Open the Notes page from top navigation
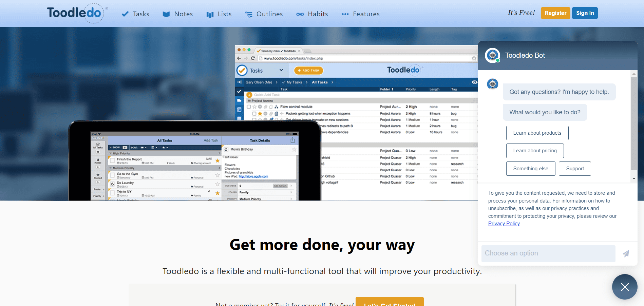The width and height of the screenshot is (644, 306). pos(178,14)
